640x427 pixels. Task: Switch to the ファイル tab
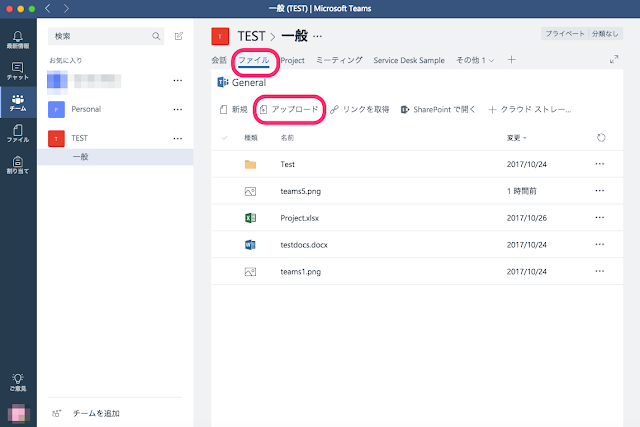[x=253, y=60]
